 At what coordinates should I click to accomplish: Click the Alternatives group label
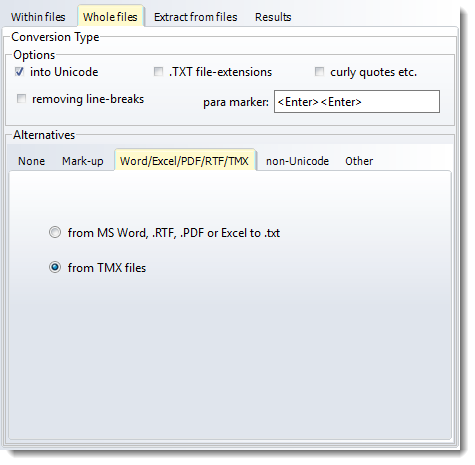point(44,135)
